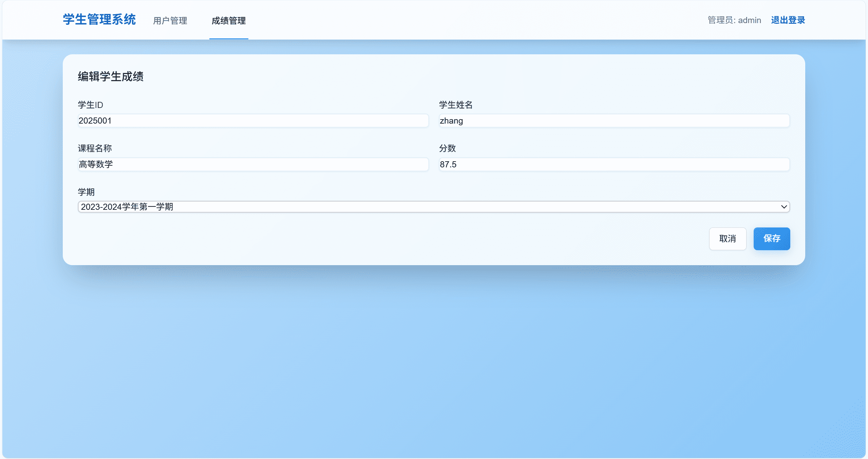Save changes with the 保存 button

pos(771,239)
